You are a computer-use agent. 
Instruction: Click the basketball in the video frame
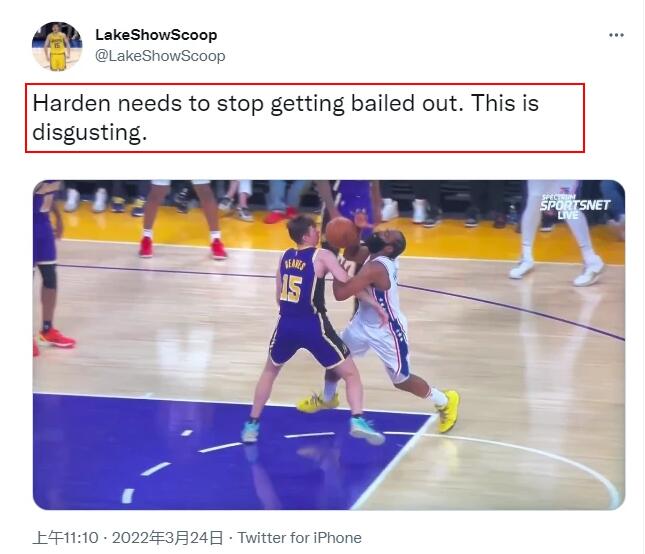pos(341,232)
